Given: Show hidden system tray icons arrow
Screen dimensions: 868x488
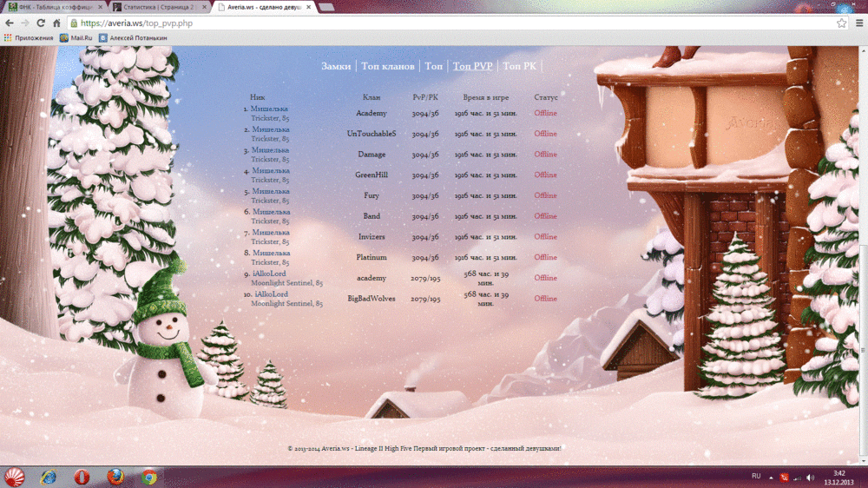Looking at the screenshot, I should click(x=772, y=477).
